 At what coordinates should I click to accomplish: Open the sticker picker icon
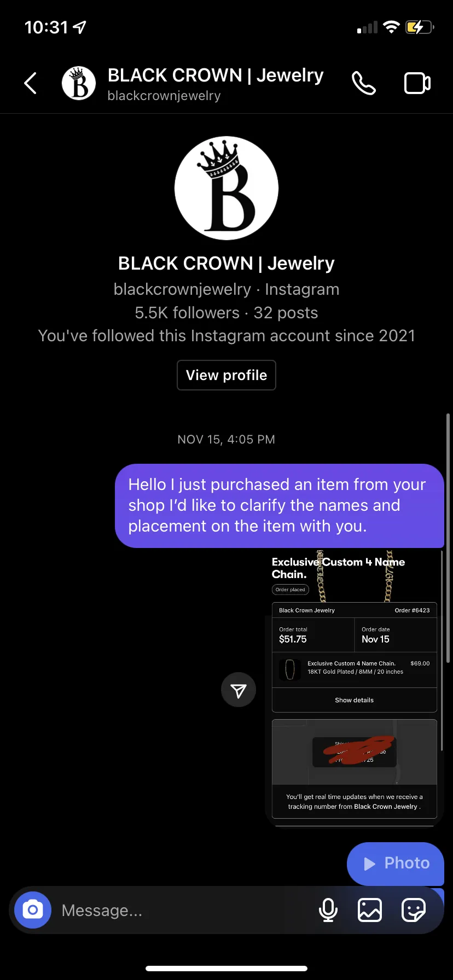click(x=414, y=910)
